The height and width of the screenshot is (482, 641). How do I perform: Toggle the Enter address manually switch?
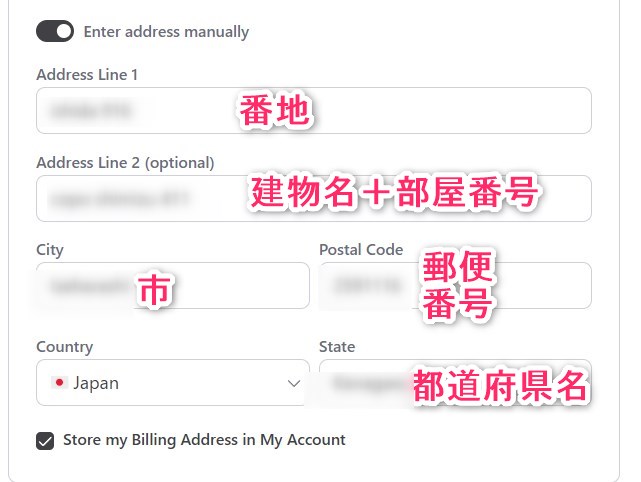tap(55, 31)
